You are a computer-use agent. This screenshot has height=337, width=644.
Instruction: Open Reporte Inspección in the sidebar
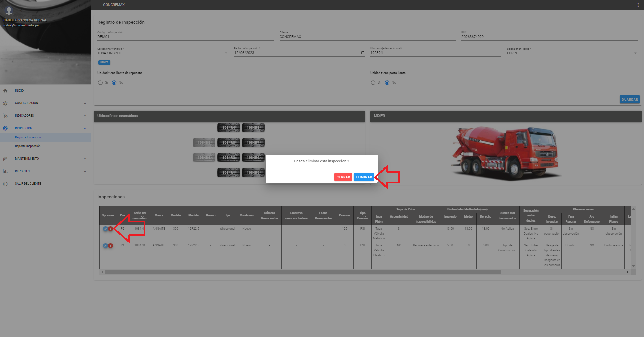[x=28, y=146]
